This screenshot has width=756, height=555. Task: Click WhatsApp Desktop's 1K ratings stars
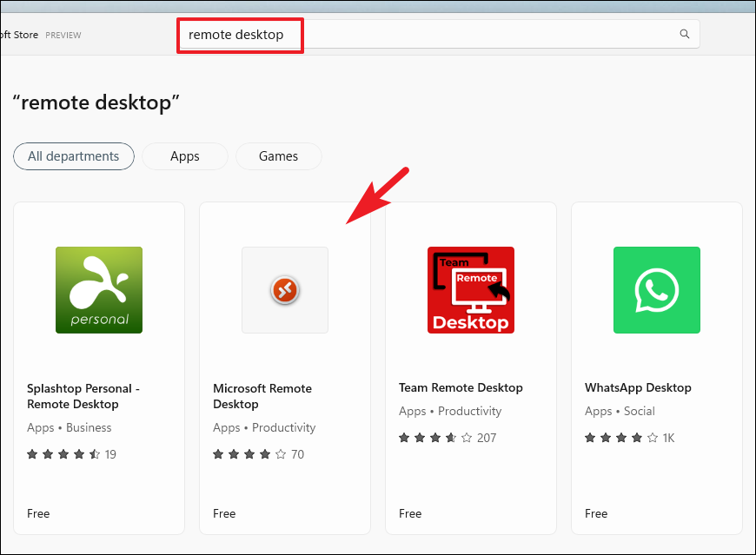(621, 438)
